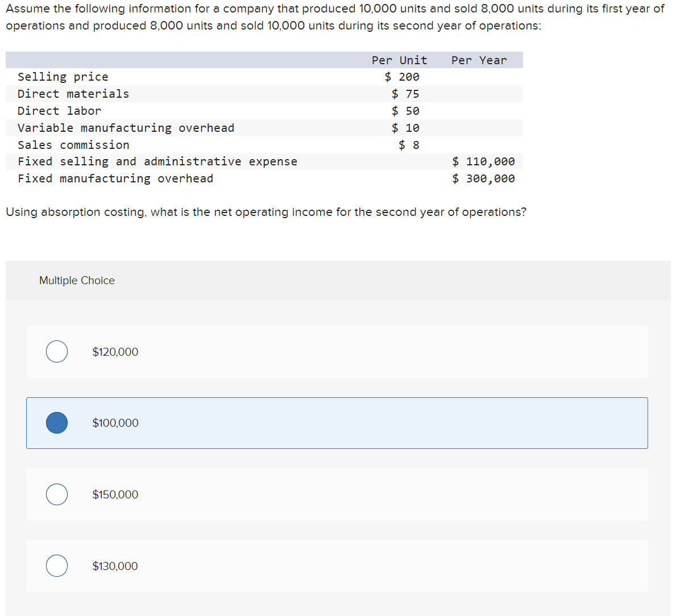
Task: Select the $130,000 radio button
Action: coord(57,565)
